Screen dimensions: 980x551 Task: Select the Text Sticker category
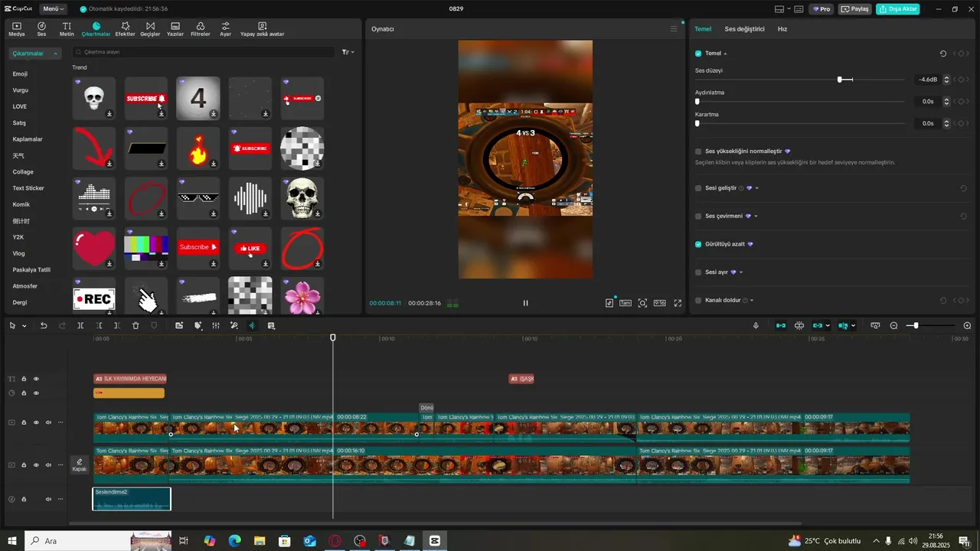28,188
